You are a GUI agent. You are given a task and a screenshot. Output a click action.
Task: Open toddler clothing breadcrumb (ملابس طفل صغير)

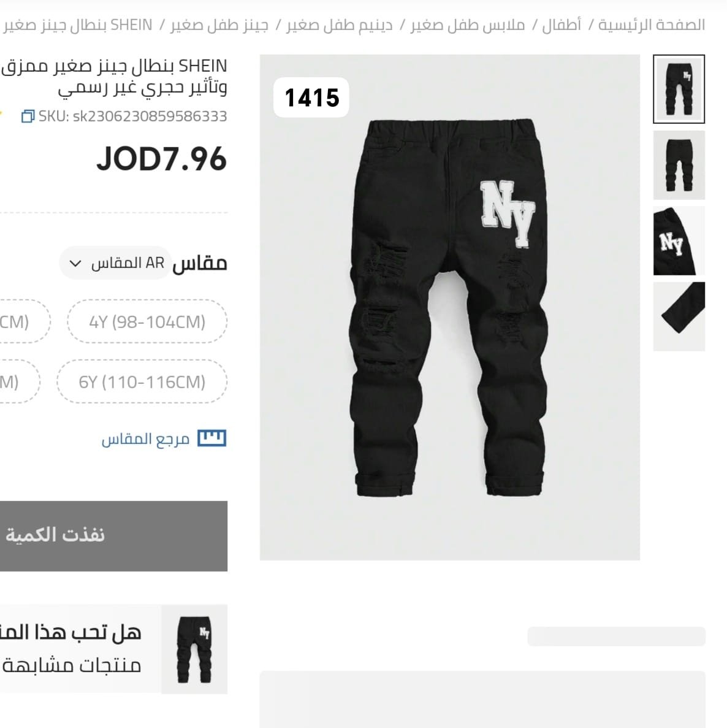point(468,25)
